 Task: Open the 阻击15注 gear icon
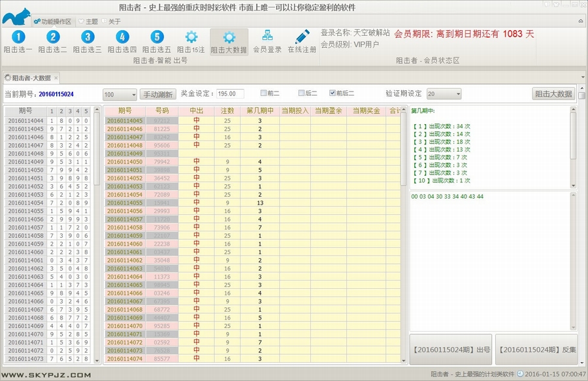click(x=191, y=38)
